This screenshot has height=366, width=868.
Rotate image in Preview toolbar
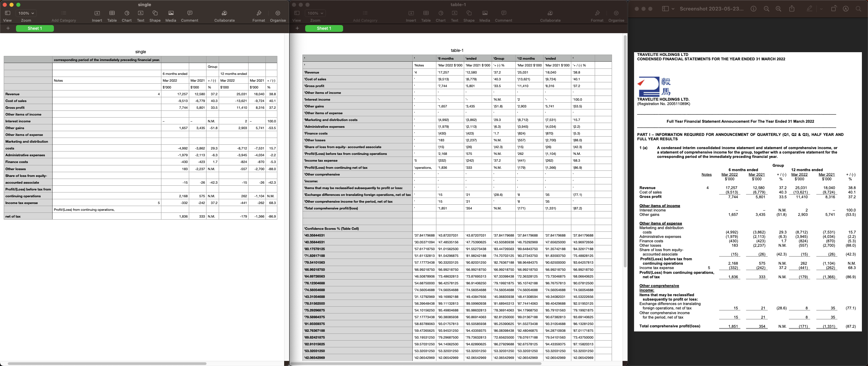[x=833, y=9]
